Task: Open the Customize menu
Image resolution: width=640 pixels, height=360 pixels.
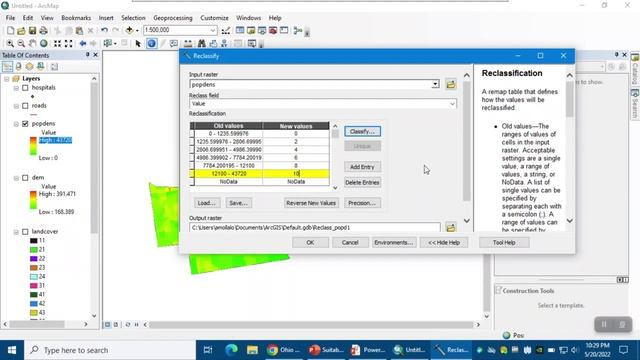Action: tap(214, 18)
